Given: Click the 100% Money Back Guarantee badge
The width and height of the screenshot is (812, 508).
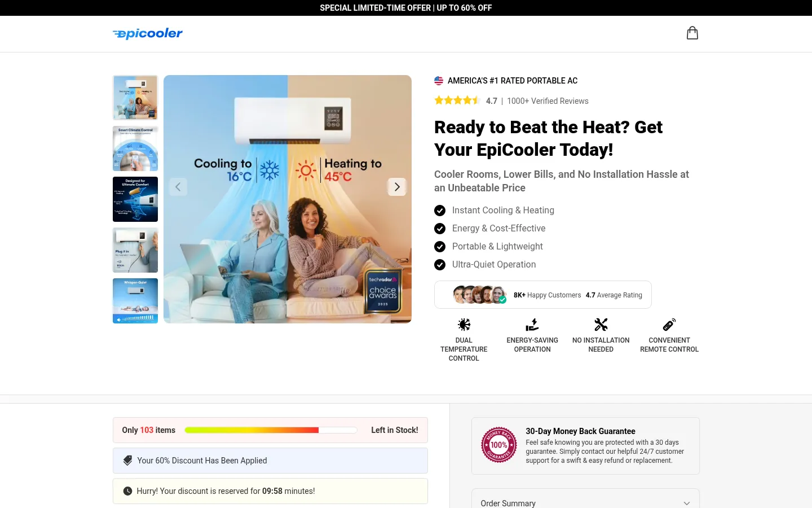Looking at the screenshot, I should click(499, 445).
